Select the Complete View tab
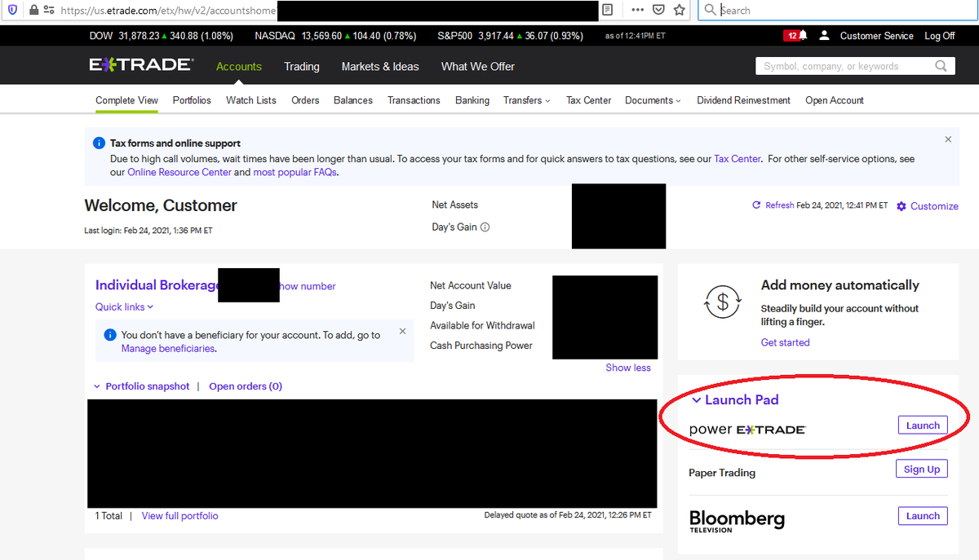 (x=126, y=100)
